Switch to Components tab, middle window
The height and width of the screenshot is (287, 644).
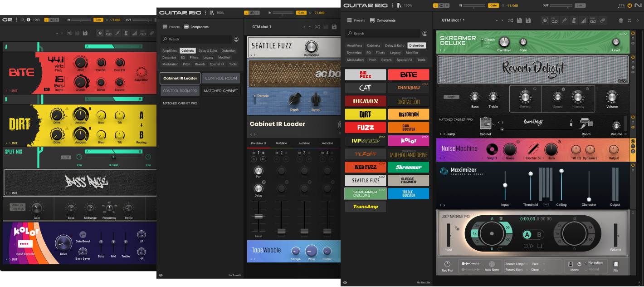[196, 27]
